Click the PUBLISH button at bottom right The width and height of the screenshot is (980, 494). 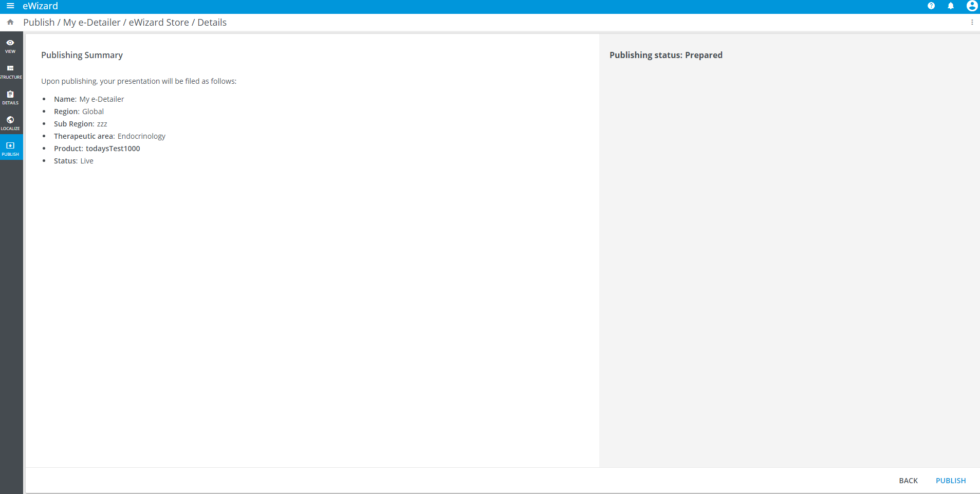click(x=950, y=481)
